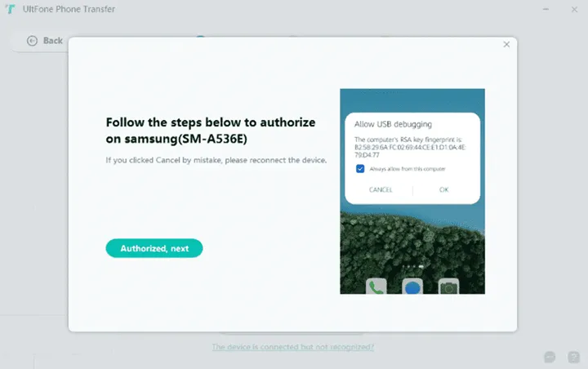
Task: Close the UltFone Phone Transfer window
Action: coord(572,9)
